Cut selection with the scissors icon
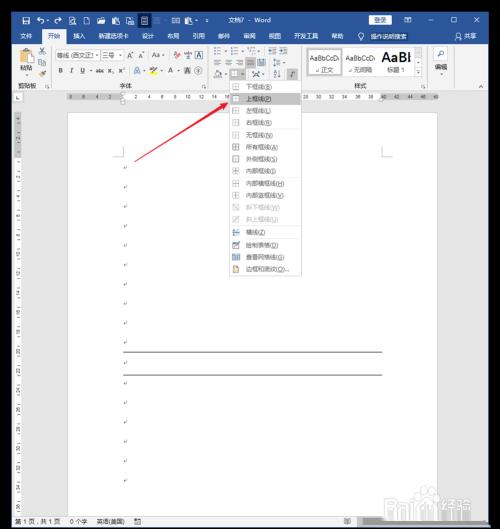This screenshot has width=500, height=529. (x=42, y=51)
